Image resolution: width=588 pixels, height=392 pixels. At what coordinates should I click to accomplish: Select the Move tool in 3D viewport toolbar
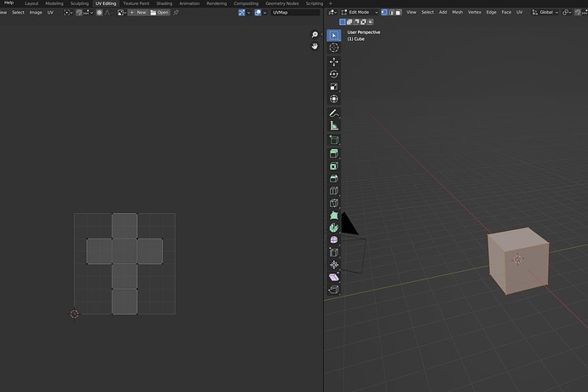[334, 61]
